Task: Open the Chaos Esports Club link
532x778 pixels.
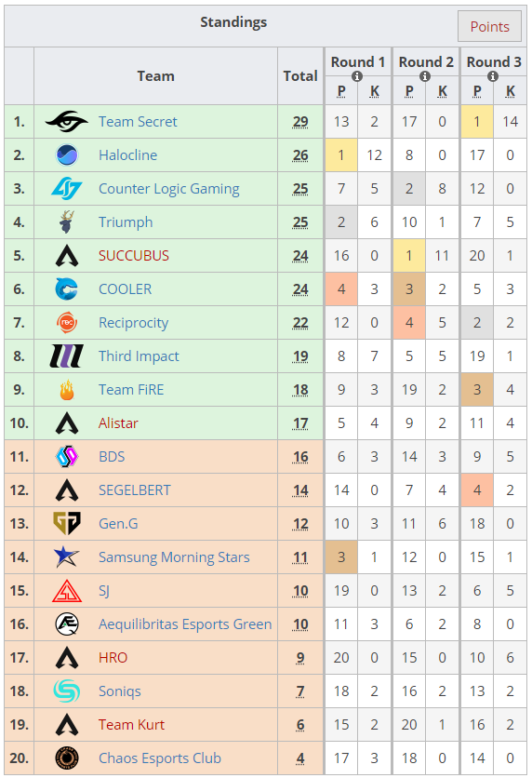Action: point(160,758)
